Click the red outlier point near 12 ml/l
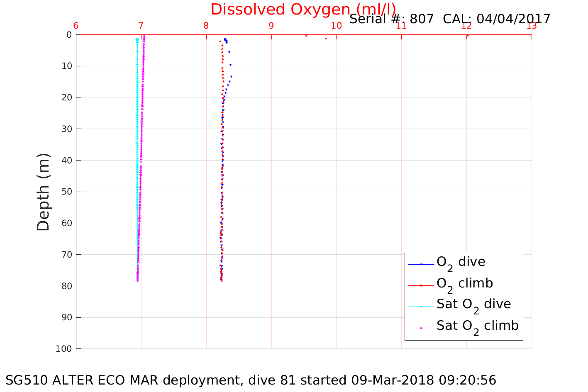Viewport: 588px width, 392px height. coord(468,35)
